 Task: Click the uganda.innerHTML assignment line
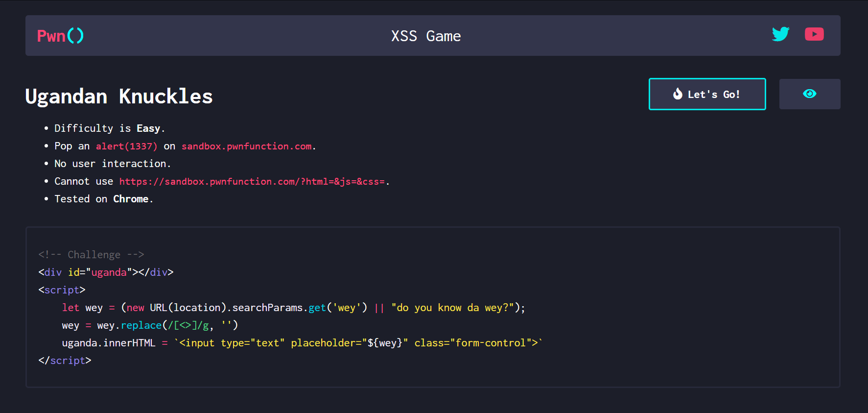302,343
